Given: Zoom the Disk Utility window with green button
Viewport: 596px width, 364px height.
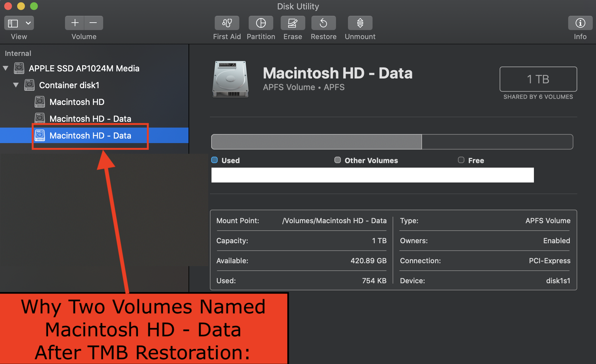Looking at the screenshot, I should pyautogui.click(x=34, y=6).
